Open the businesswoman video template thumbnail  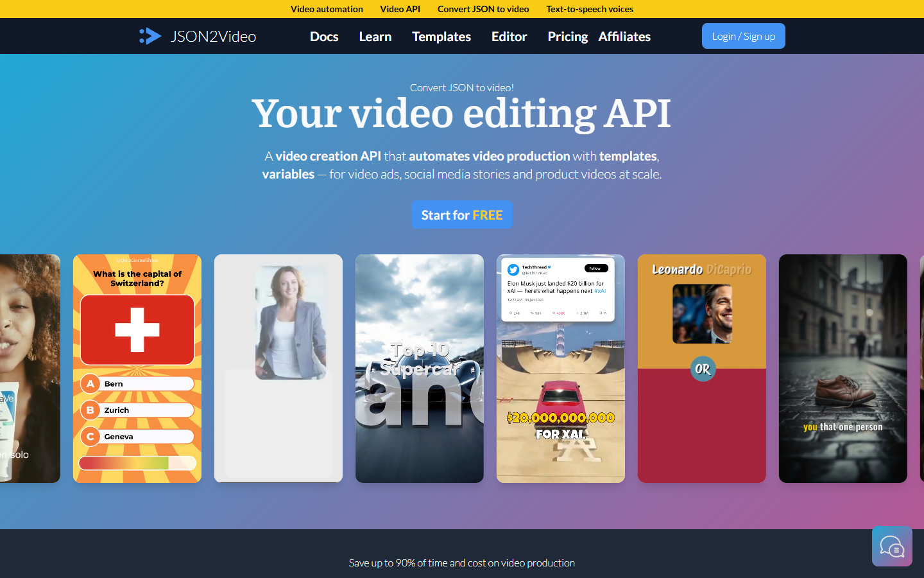(x=278, y=369)
